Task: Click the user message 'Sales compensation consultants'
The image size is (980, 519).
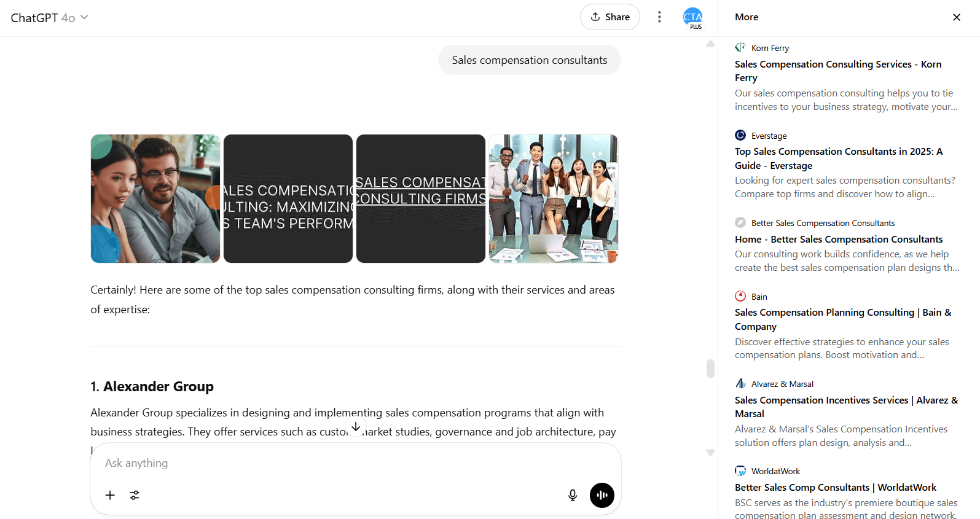Action: tap(530, 60)
